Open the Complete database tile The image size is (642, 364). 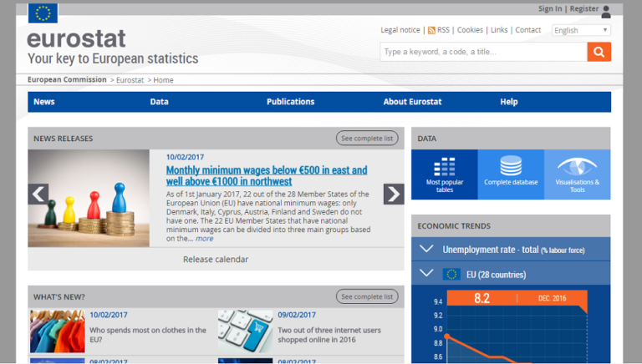511,174
